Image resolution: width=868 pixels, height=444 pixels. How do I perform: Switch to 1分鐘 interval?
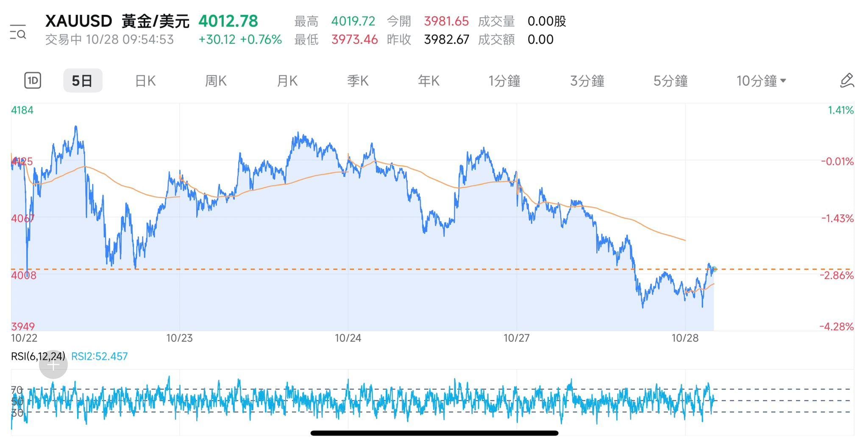point(504,80)
